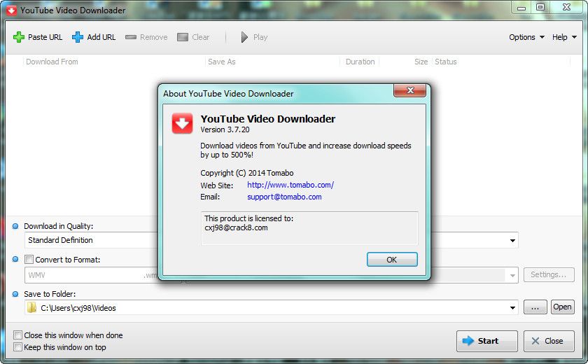Screen dimensions: 588x364
Task: Open the http://www.tomabo.com/ website link
Action: (290, 185)
